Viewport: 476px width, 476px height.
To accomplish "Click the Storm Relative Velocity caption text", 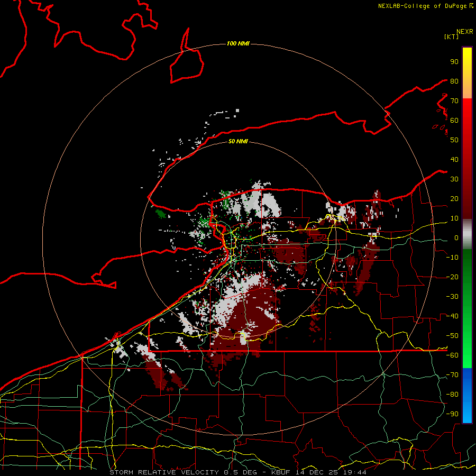I will [238, 472].
